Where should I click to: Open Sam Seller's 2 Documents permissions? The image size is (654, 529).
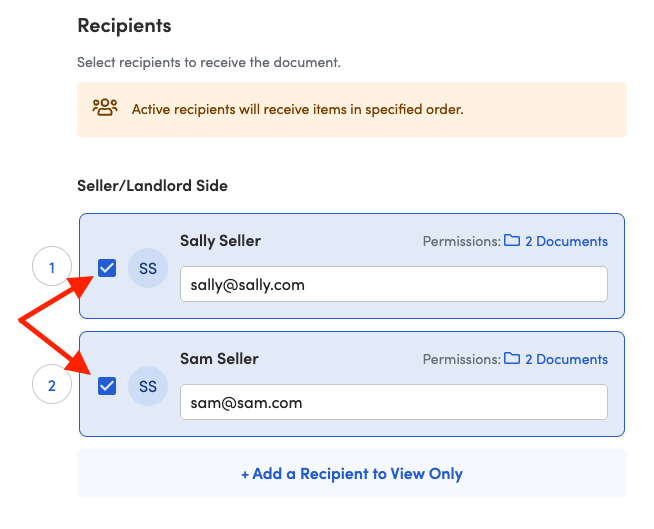click(566, 359)
